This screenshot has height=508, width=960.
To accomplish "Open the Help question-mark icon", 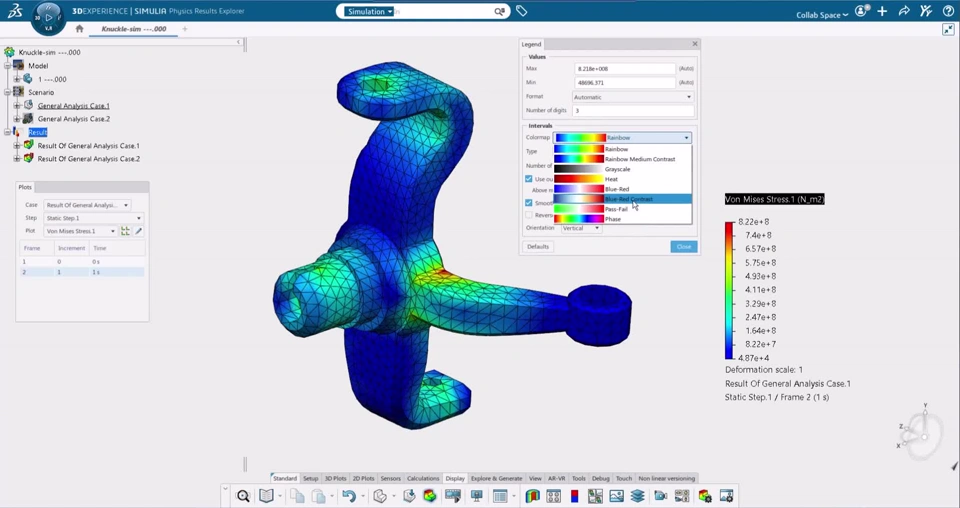I will tap(948, 11).
